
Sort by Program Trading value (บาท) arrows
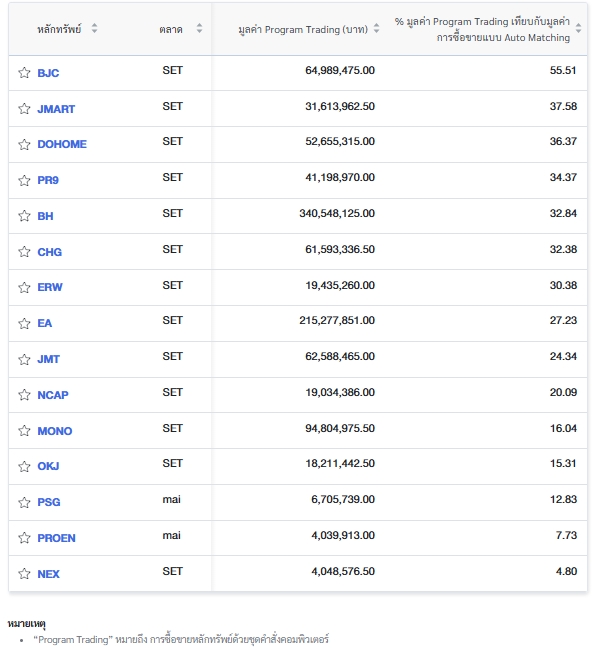click(376, 29)
